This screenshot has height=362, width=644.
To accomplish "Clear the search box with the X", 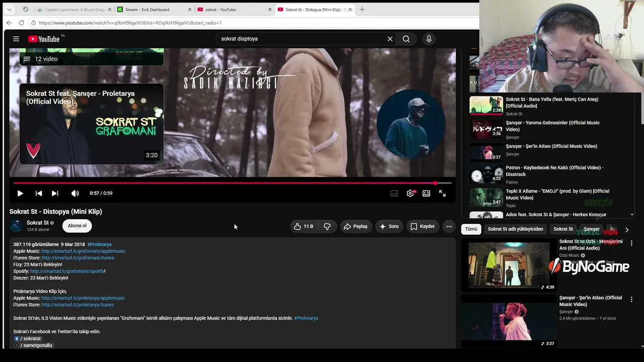I will 390,39.
